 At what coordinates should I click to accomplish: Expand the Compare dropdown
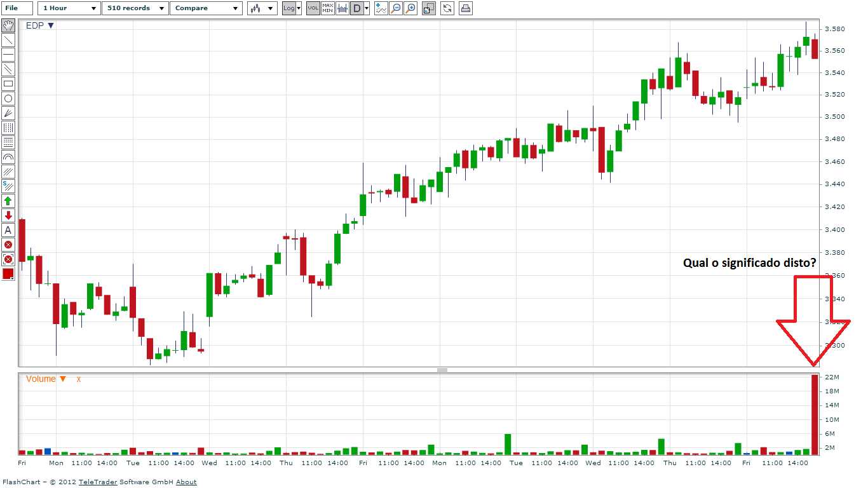[205, 8]
